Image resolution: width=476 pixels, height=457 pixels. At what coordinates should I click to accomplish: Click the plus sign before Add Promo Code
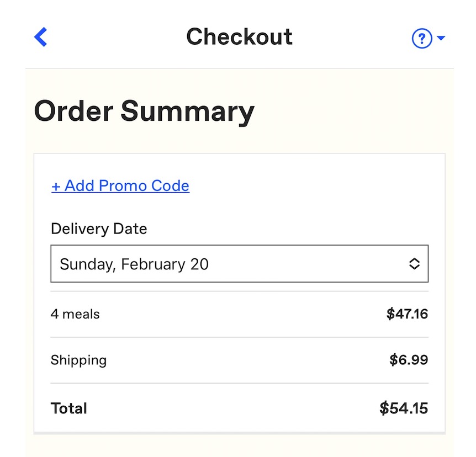[x=56, y=187]
